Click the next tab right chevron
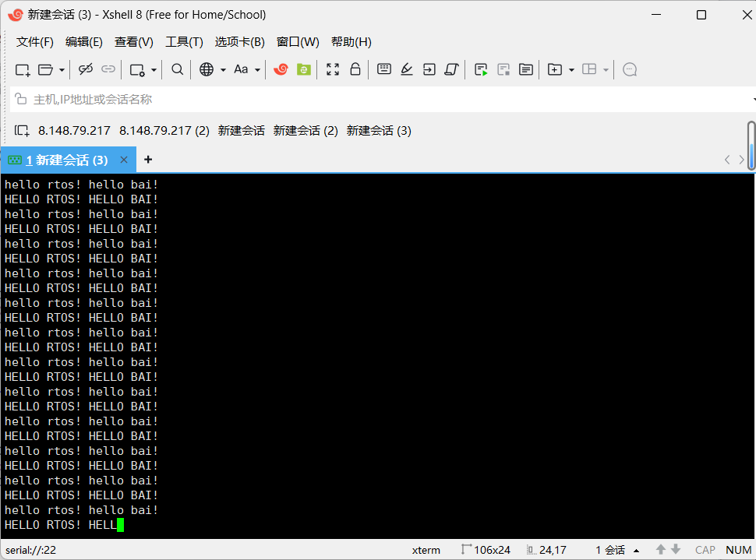This screenshot has width=756, height=560. point(741,160)
